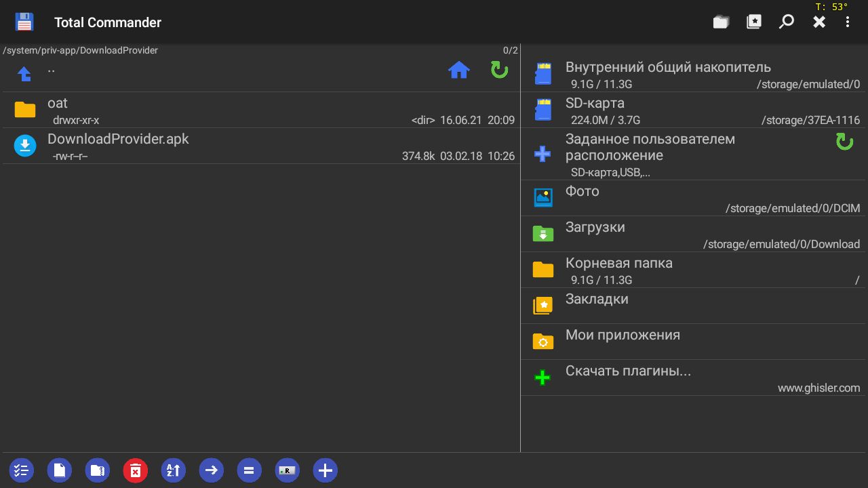This screenshot has height=488, width=868.
Task: Click the SD-карта card icon
Action: 543,110
